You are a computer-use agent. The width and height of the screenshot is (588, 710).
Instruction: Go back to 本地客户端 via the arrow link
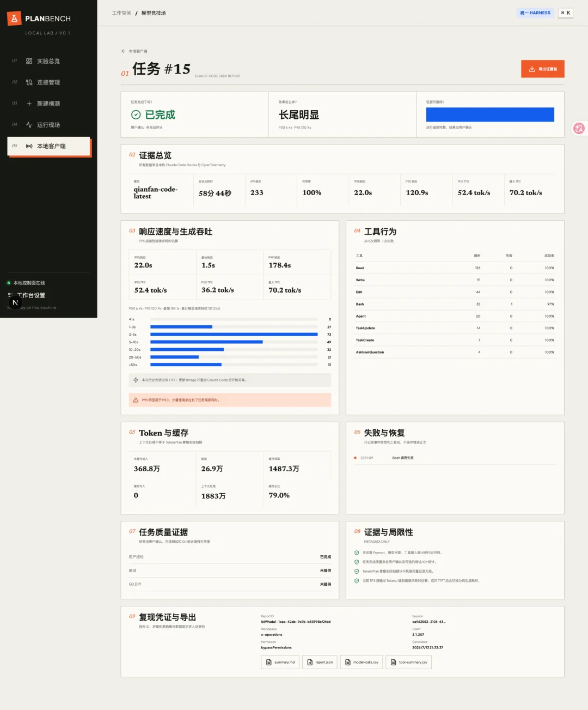(x=134, y=51)
